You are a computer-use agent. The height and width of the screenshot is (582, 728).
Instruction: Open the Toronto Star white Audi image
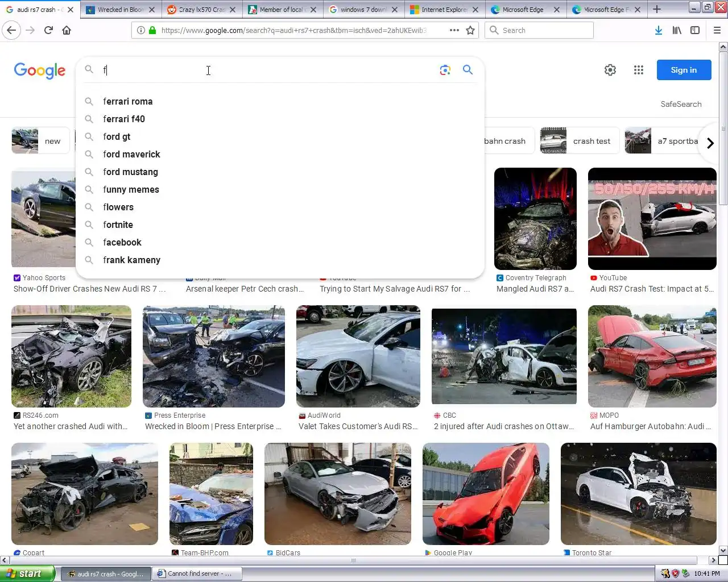(639, 494)
